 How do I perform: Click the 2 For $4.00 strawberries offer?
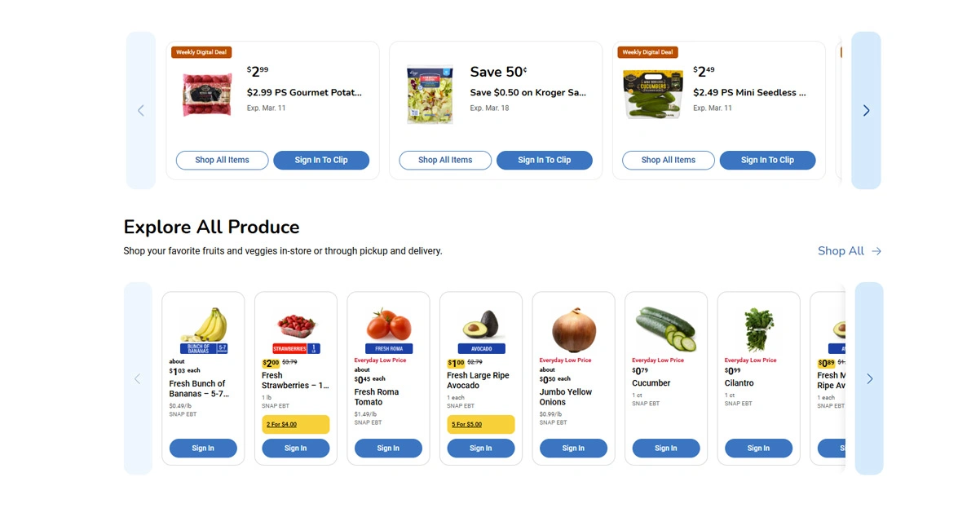click(x=296, y=424)
